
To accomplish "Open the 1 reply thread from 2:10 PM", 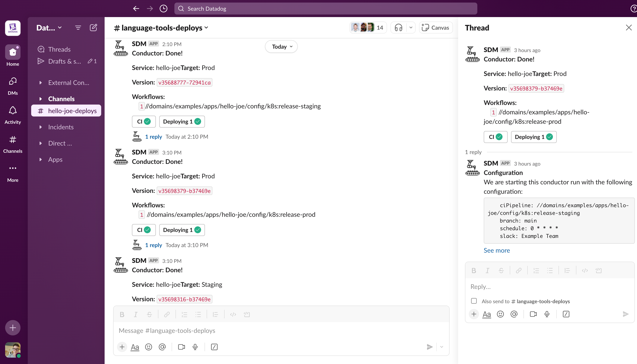I will [153, 137].
